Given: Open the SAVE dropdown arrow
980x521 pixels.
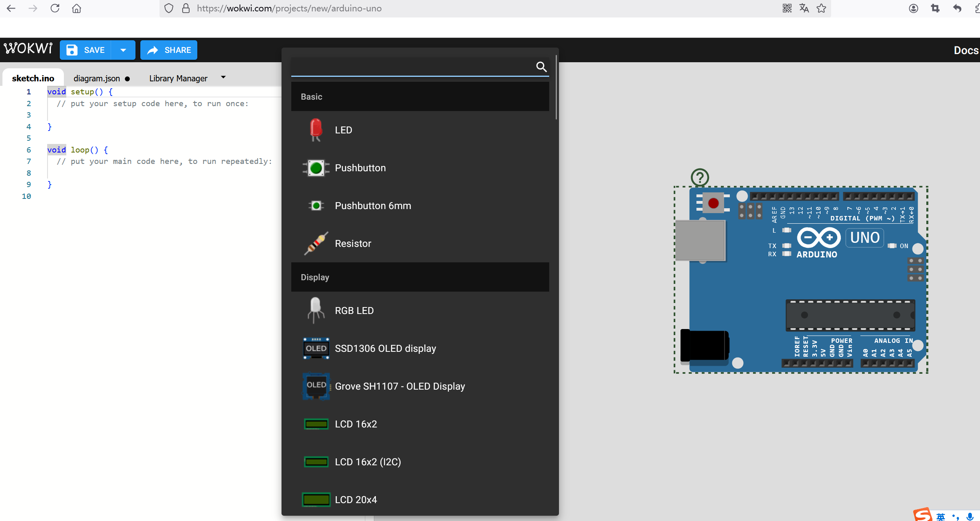Looking at the screenshot, I should 123,50.
